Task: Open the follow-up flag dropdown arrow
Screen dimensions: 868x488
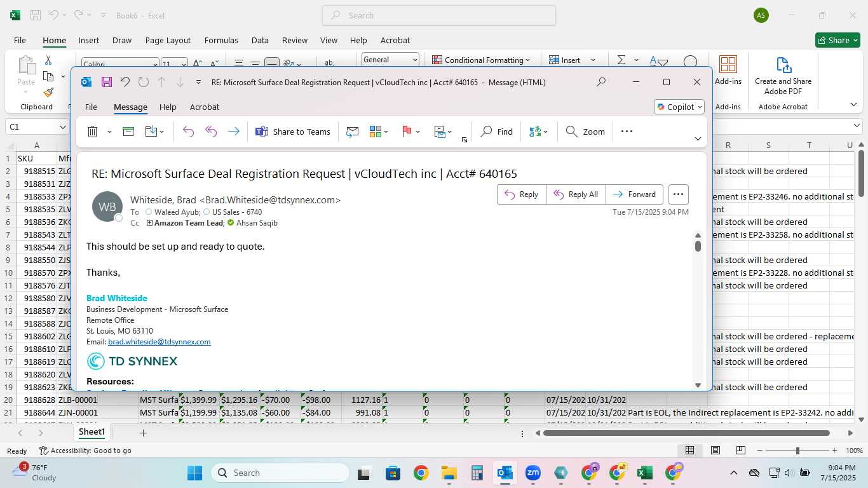Action: (x=417, y=132)
